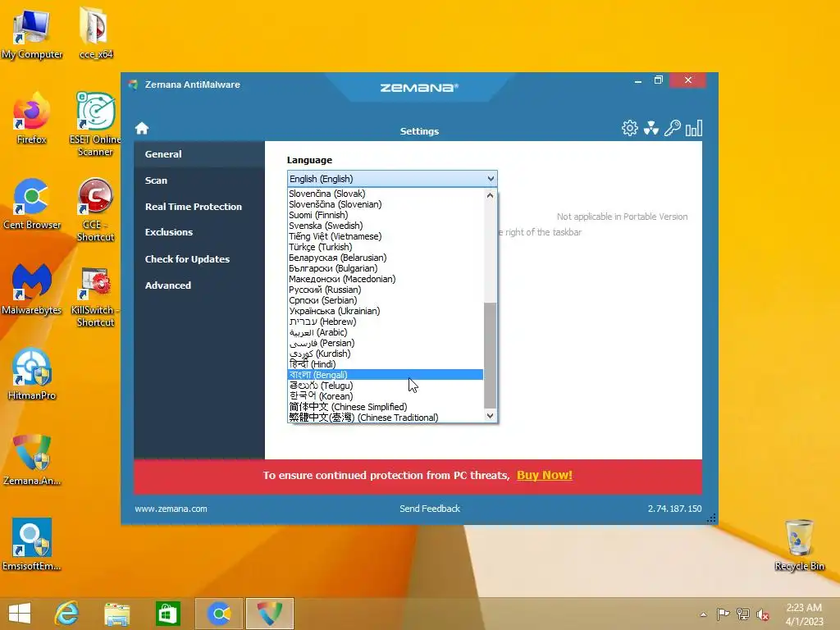Choose Kurdish from the language list

click(386, 354)
